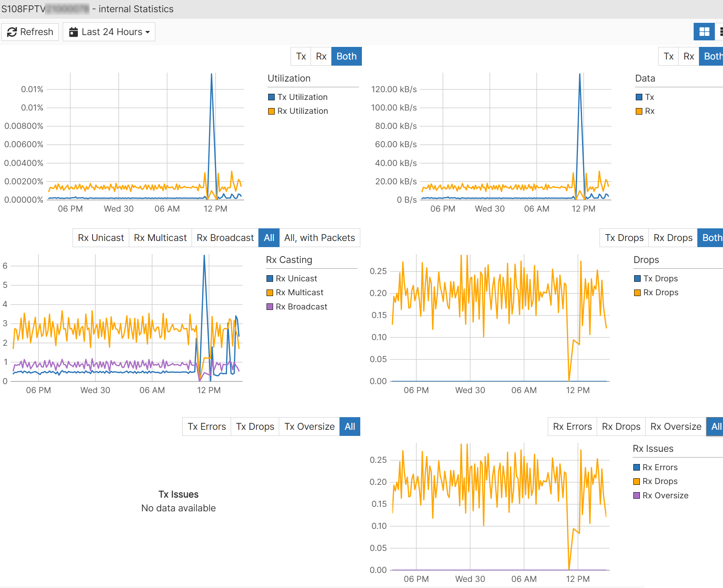
Task: Select the Tx toggle for the Utilization chart
Action: (301, 56)
